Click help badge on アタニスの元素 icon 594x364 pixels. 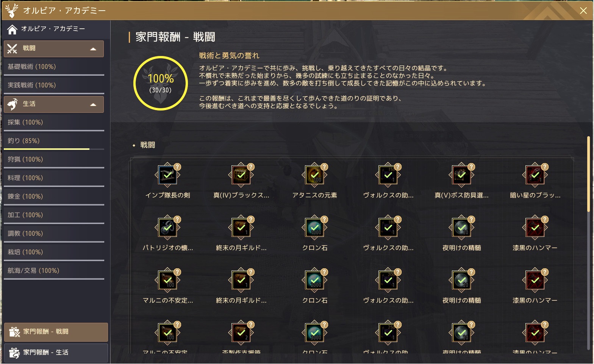point(324,167)
